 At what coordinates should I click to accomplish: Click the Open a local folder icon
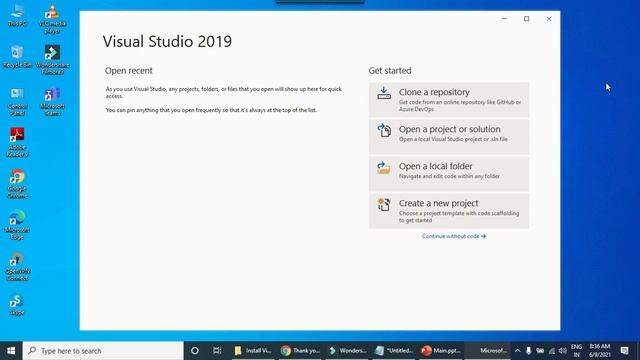[384, 167]
